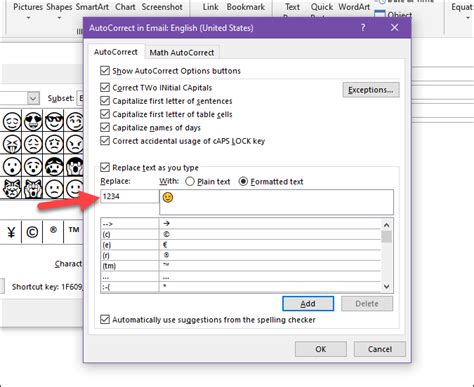Insert SmartArt from the ribbon

tap(92, 7)
